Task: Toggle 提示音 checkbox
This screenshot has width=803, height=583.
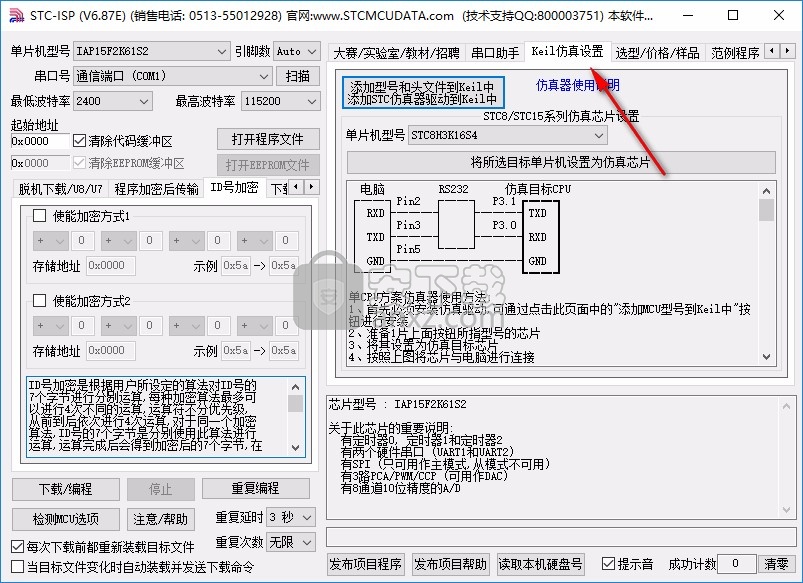Action: pos(608,564)
